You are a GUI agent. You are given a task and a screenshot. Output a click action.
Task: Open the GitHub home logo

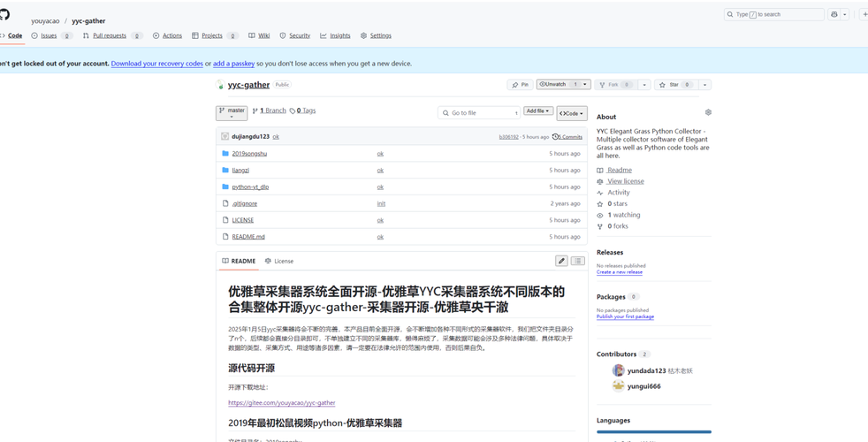(x=4, y=14)
